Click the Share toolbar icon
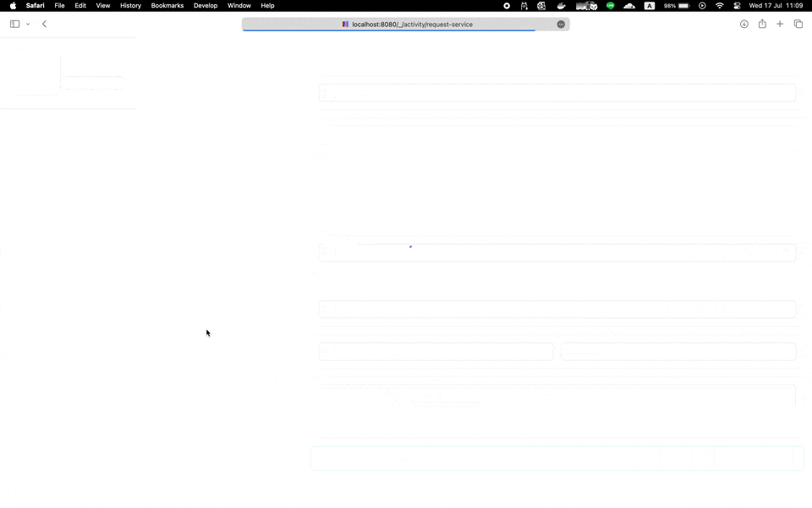The height and width of the screenshot is (508, 812). point(762,24)
